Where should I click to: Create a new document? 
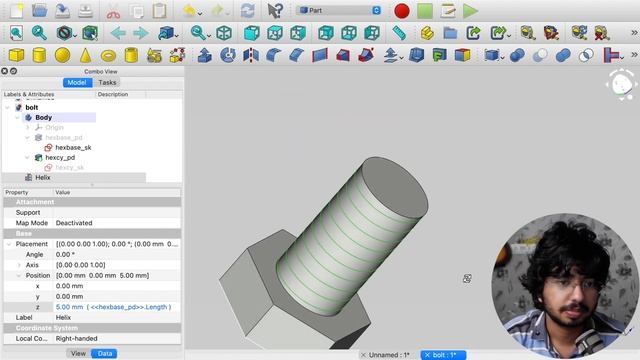(x=17, y=11)
